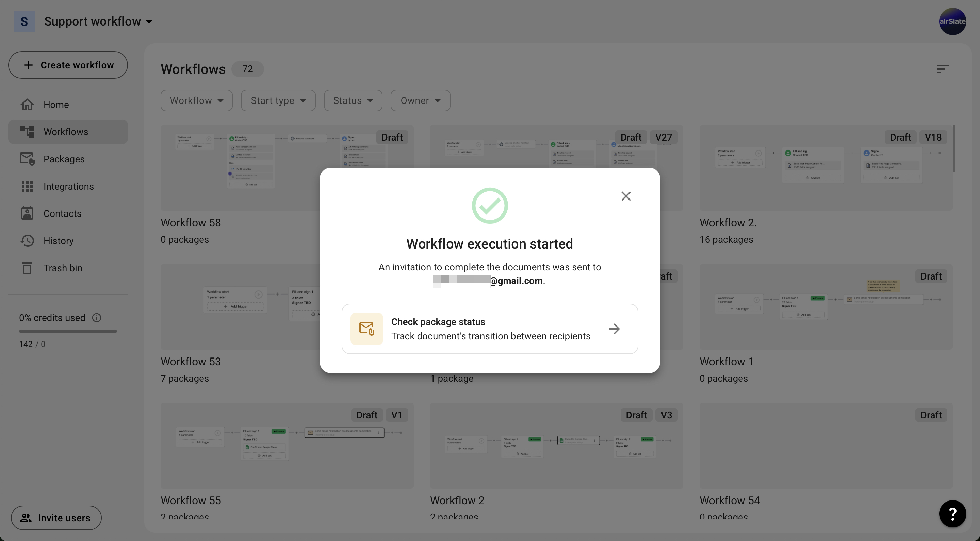Open Workflow 2 thumbnail with V3
Image resolution: width=980 pixels, height=541 pixels.
click(557, 445)
